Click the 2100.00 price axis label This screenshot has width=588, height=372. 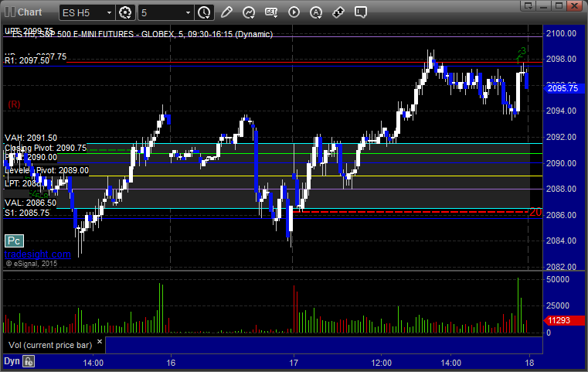pyautogui.click(x=562, y=33)
